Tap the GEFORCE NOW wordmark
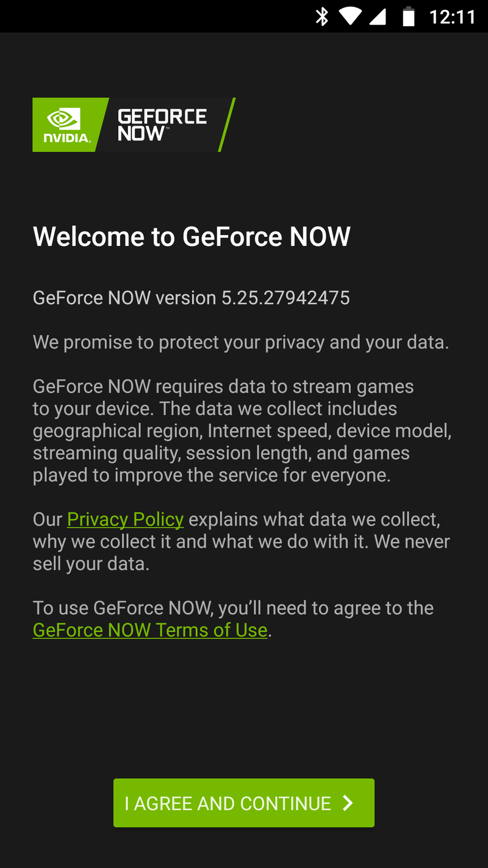The width and height of the screenshot is (488, 868). pyautogui.click(x=162, y=125)
